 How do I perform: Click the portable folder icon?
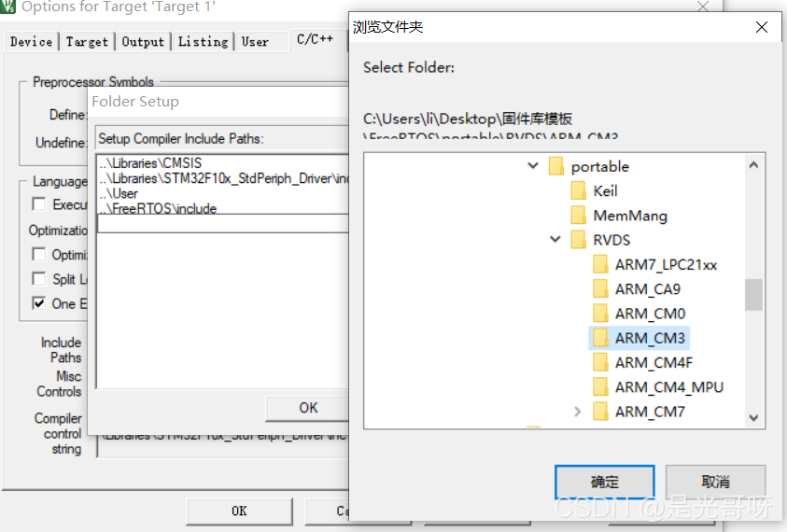(556, 166)
